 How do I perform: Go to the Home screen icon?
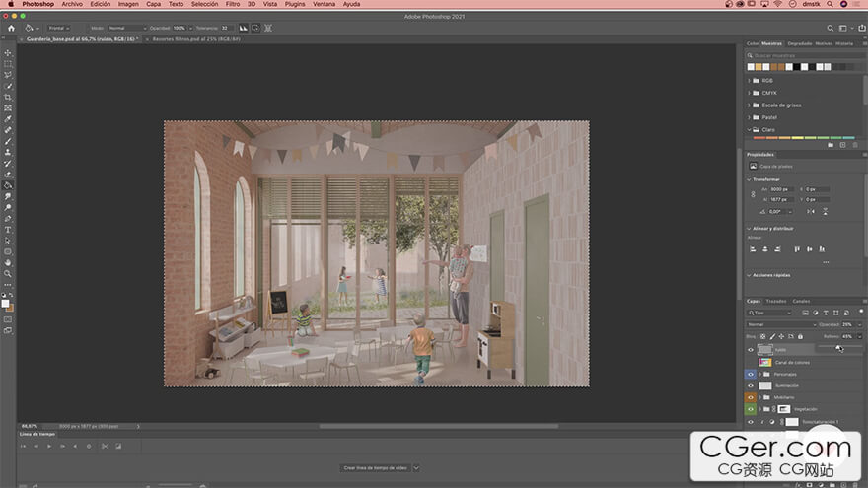11,28
